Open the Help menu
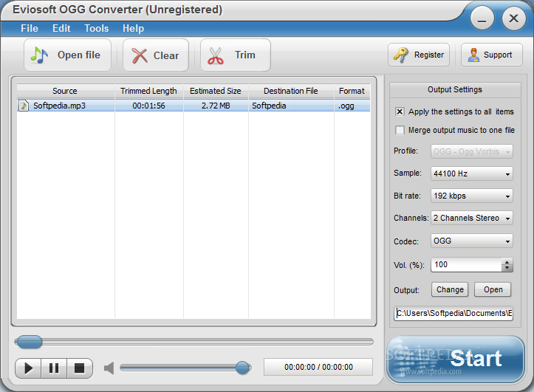 click(133, 28)
